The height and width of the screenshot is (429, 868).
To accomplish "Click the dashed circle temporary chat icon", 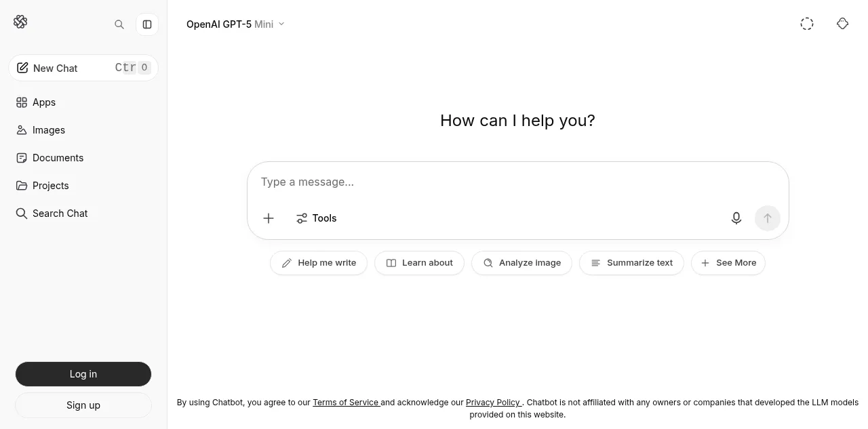I will coord(807,24).
